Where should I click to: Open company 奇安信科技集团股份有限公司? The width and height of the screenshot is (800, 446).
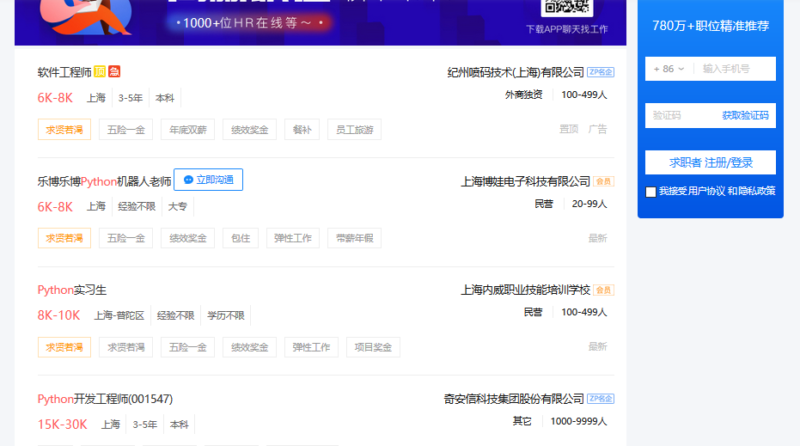[514, 399]
